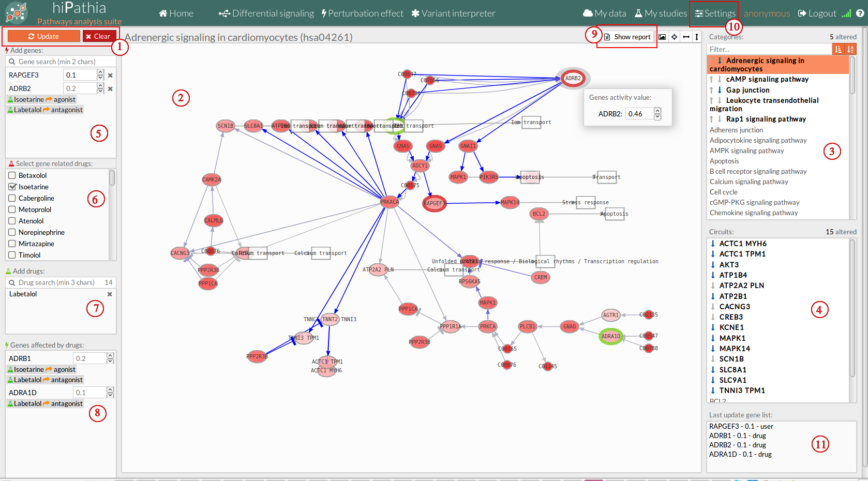The image size is (868, 481).
Task: Open the Variant interpreter menu item
Action: [453, 13]
